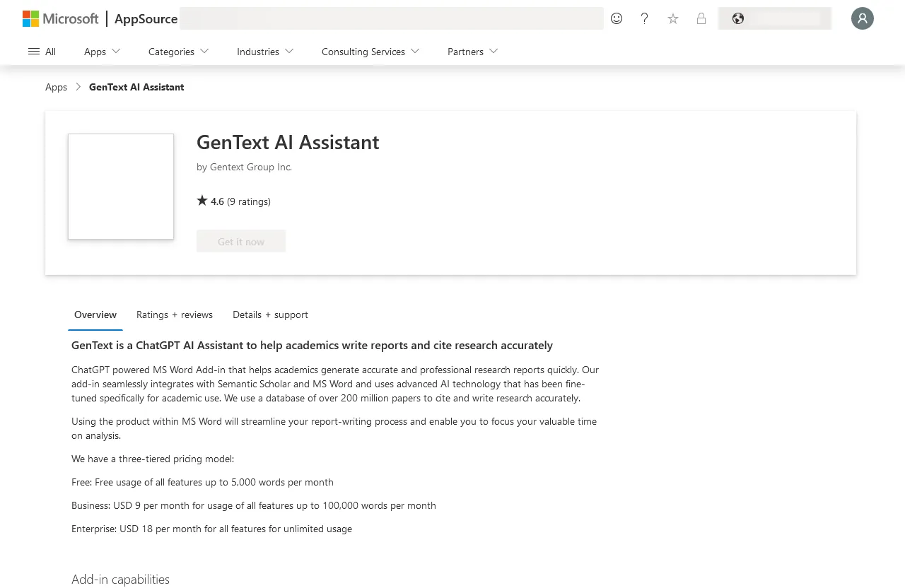Expand the Categories dropdown menu

tap(179, 52)
